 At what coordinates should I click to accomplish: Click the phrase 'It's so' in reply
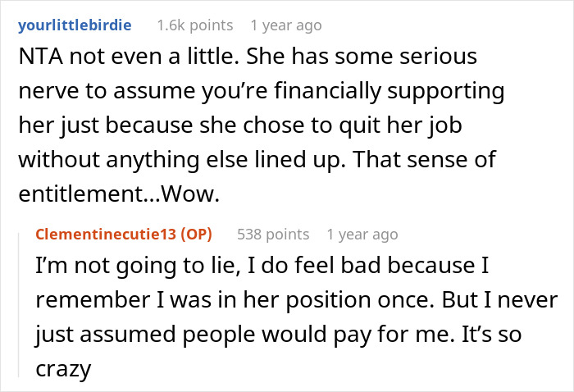pyautogui.click(x=492, y=335)
